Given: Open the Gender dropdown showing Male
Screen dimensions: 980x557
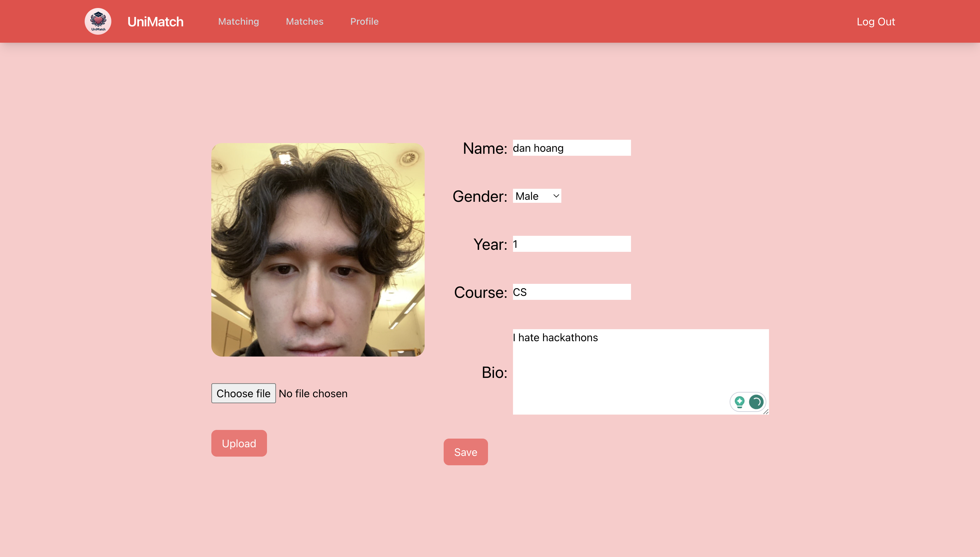Looking at the screenshot, I should point(537,196).
